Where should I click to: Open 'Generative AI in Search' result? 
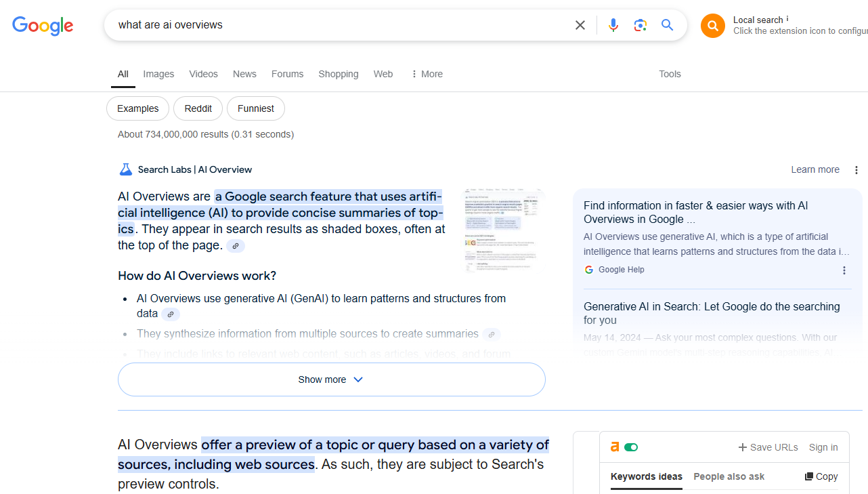click(x=712, y=313)
